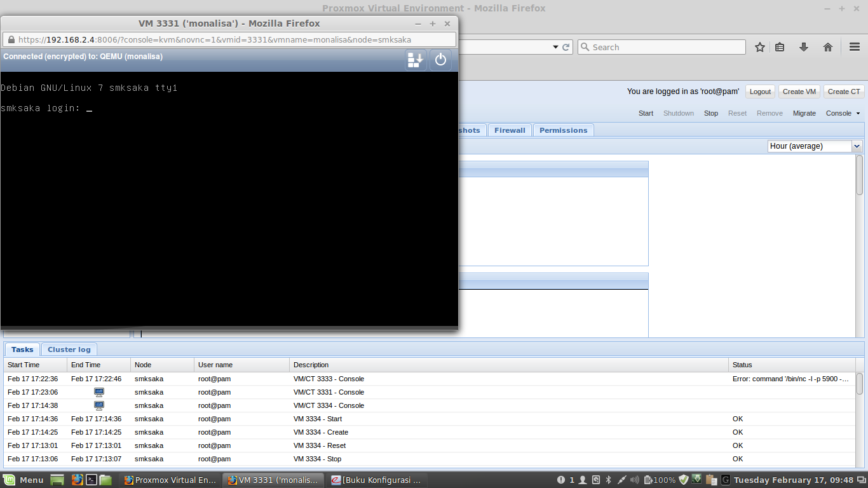The height and width of the screenshot is (488, 868).
Task: Switch to Proxmox Virtual Environment taskbar window
Action: coord(170,480)
